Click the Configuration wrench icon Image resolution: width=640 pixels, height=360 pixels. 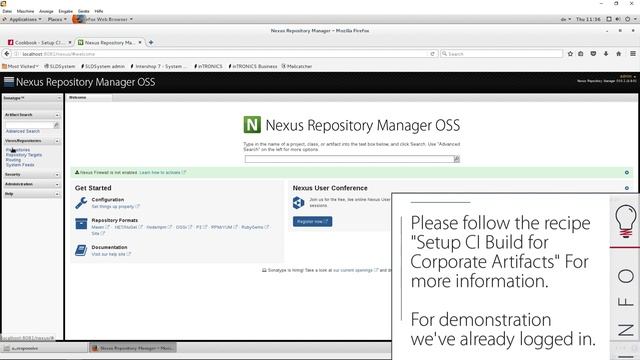point(81,203)
